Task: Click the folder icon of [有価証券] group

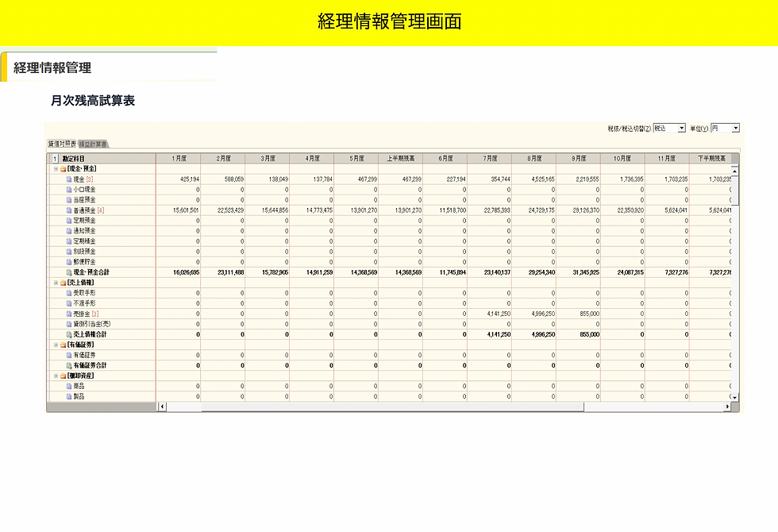Action: tap(63, 345)
